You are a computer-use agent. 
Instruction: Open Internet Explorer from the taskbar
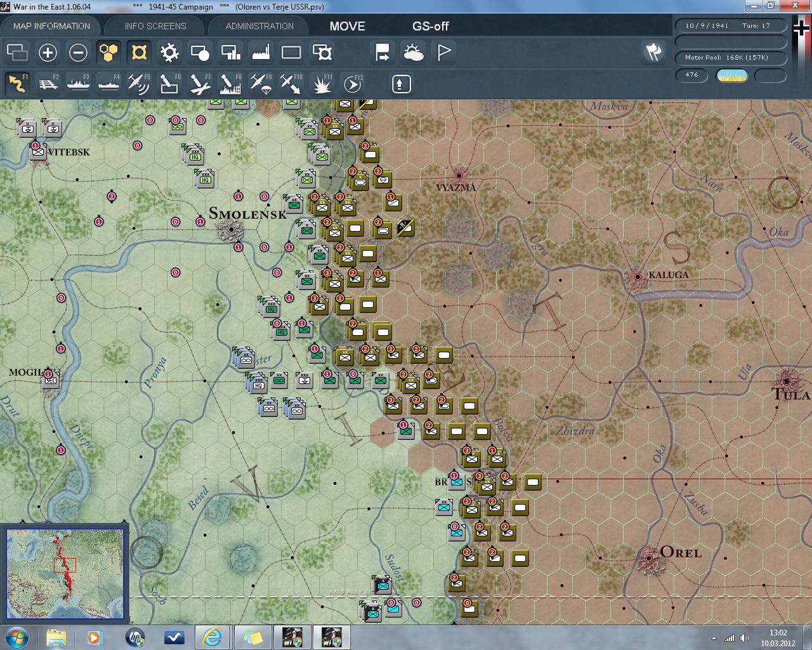click(211, 637)
